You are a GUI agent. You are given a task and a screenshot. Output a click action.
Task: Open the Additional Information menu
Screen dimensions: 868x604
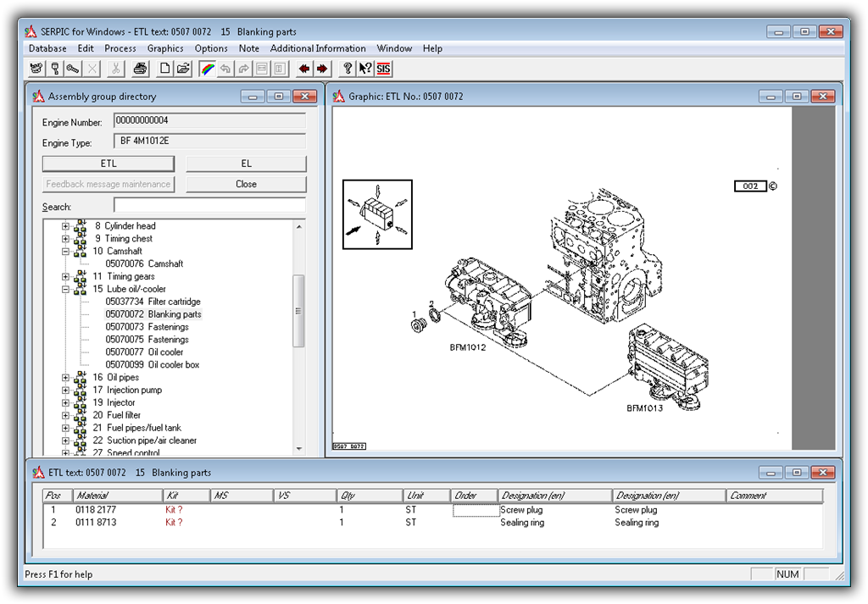click(318, 48)
